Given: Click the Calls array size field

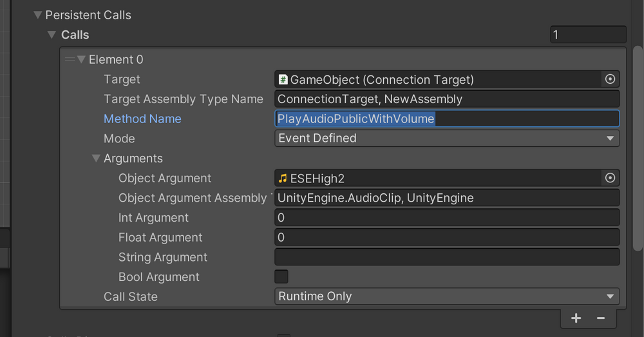Looking at the screenshot, I should [x=587, y=35].
